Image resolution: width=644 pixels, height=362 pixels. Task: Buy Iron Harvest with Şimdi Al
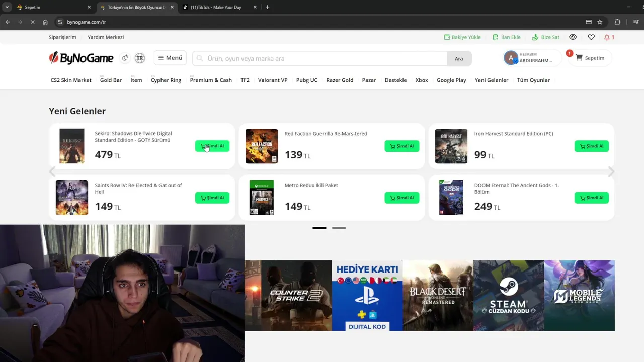pyautogui.click(x=592, y=146)
